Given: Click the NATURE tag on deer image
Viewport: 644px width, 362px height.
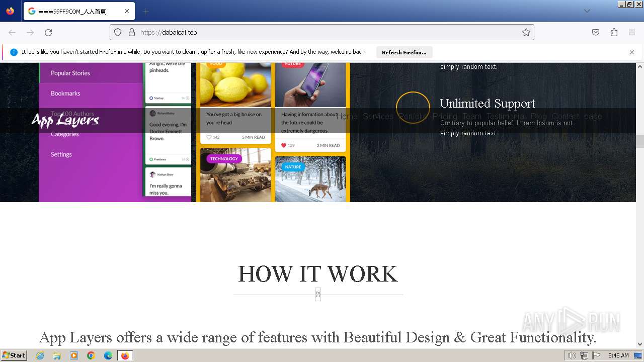Looking at the screenshot, I should (293, 167).
